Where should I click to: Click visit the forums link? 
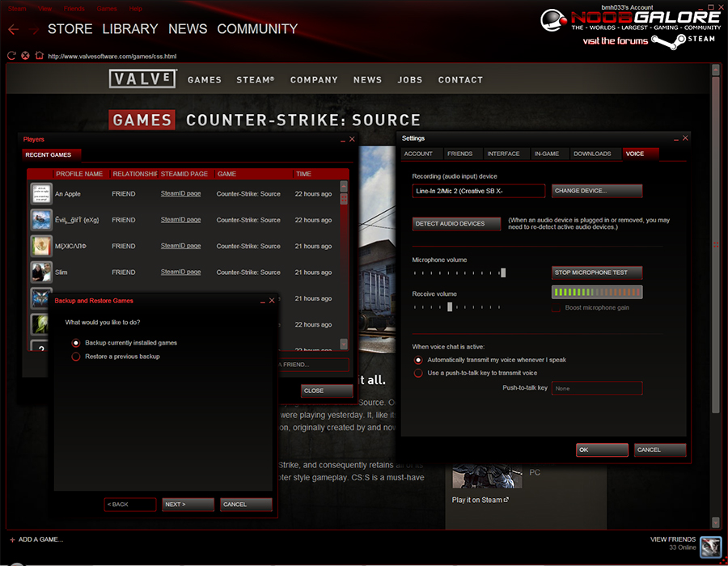[616, 40]
